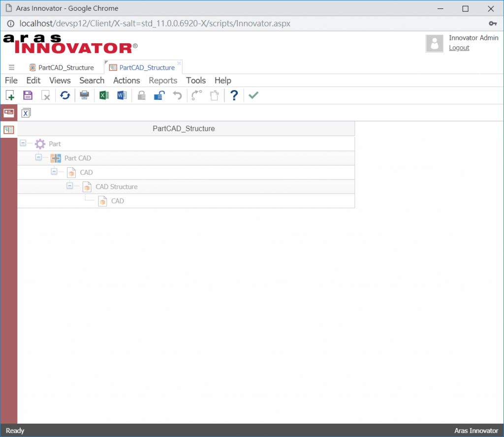Print using the printer icon
The image size is (504, 437).
click(x=85, y=95)
